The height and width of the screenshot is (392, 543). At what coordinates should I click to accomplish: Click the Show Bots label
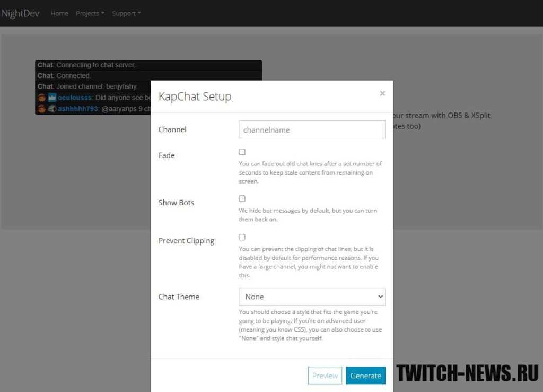tap(176, 203)
